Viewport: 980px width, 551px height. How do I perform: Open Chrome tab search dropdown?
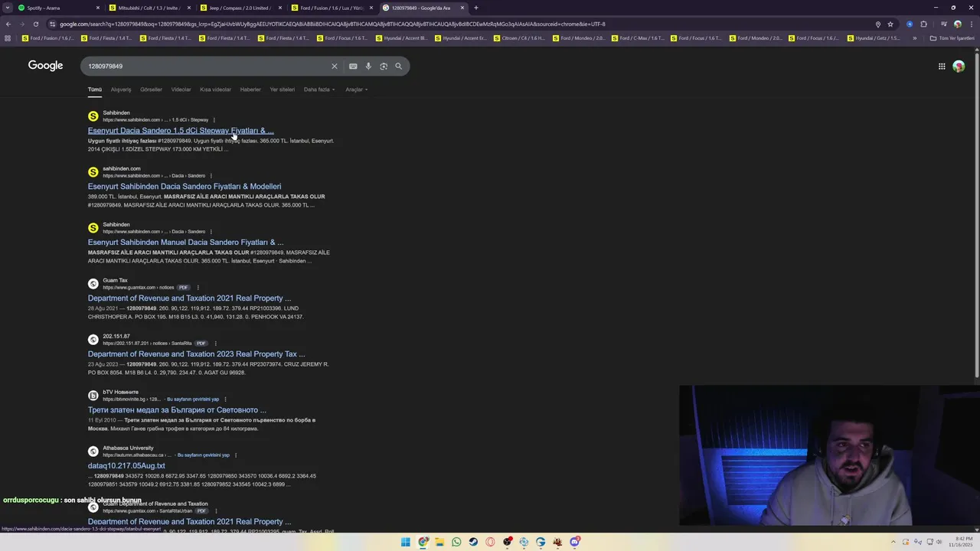click(8, 8)
